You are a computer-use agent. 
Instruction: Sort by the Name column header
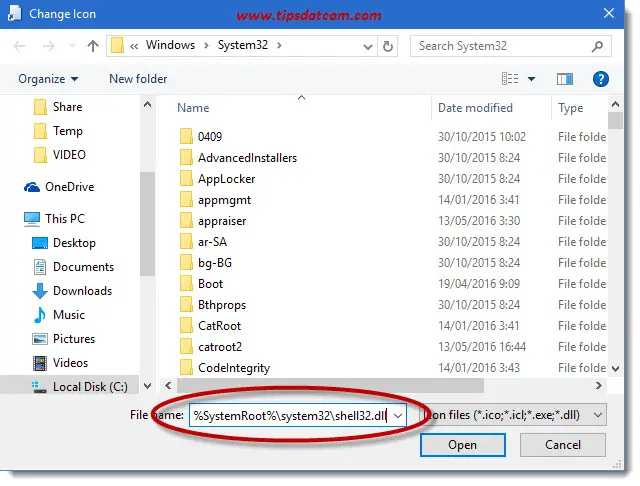193,108
